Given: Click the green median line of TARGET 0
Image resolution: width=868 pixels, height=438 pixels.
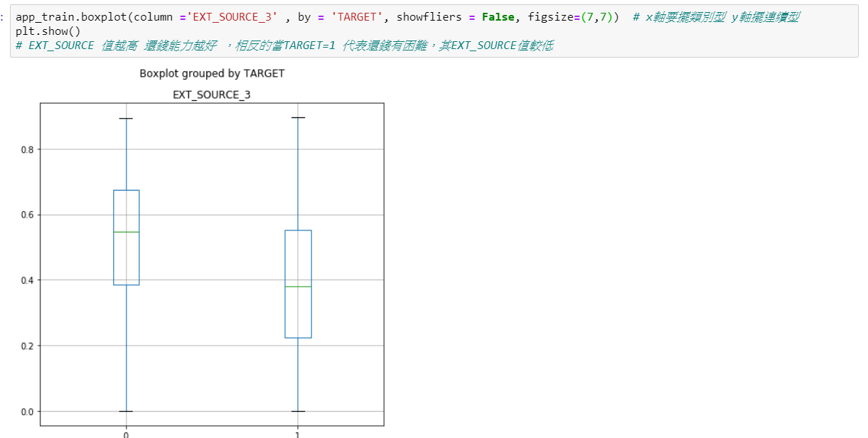Looking at the screenshot, I should pyautogui.click(x=126, y=232).
